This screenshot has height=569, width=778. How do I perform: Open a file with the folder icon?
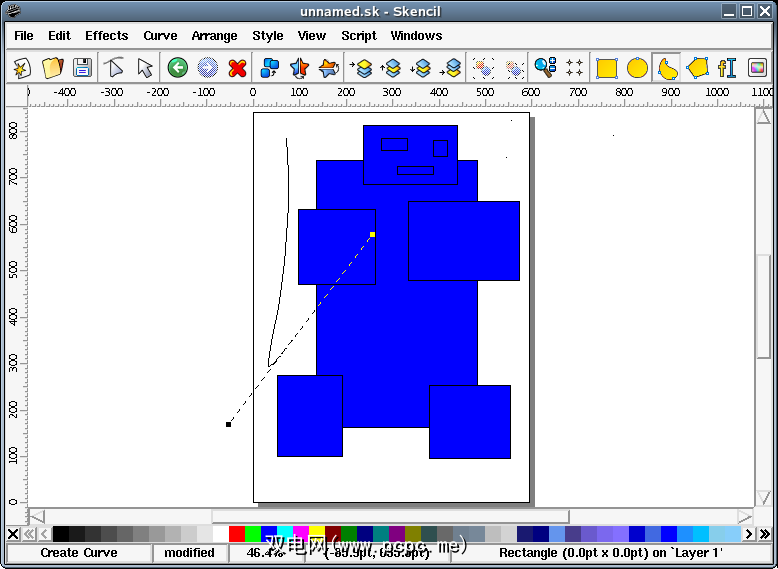coord(52,68)
